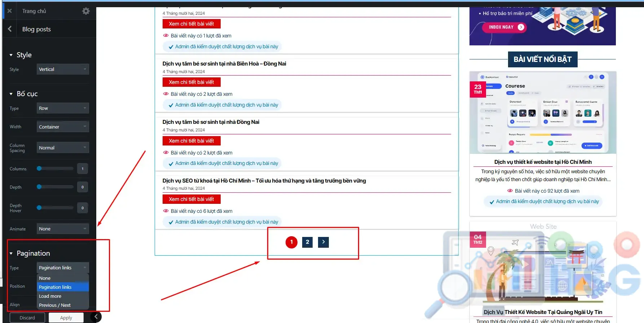The width and height of the screenshot is (644, 323).
Task: Open the Style dropdown set to Vertical
Action: [63, 69]
